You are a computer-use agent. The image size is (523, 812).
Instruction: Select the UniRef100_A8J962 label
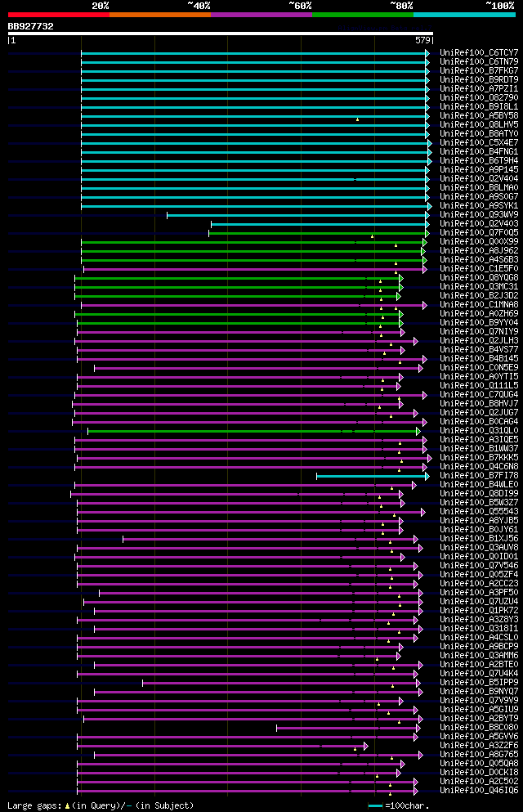[x=479, y=251]
